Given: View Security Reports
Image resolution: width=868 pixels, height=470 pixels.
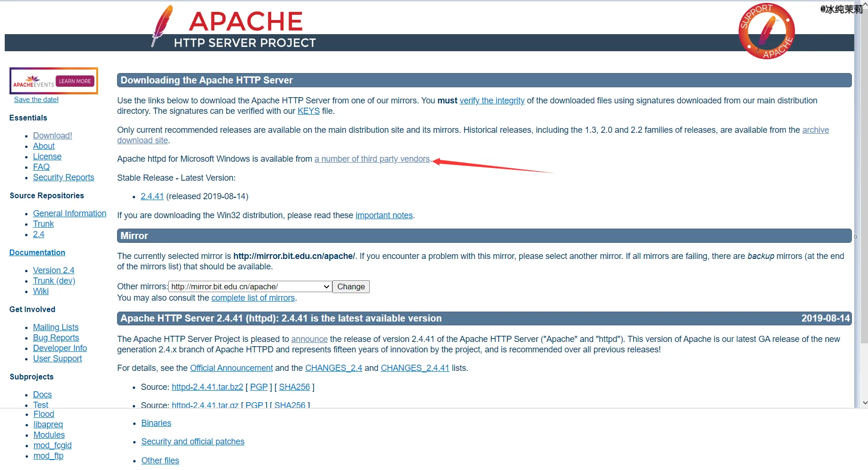Looking at the screenshot, I should click(64, 177).
